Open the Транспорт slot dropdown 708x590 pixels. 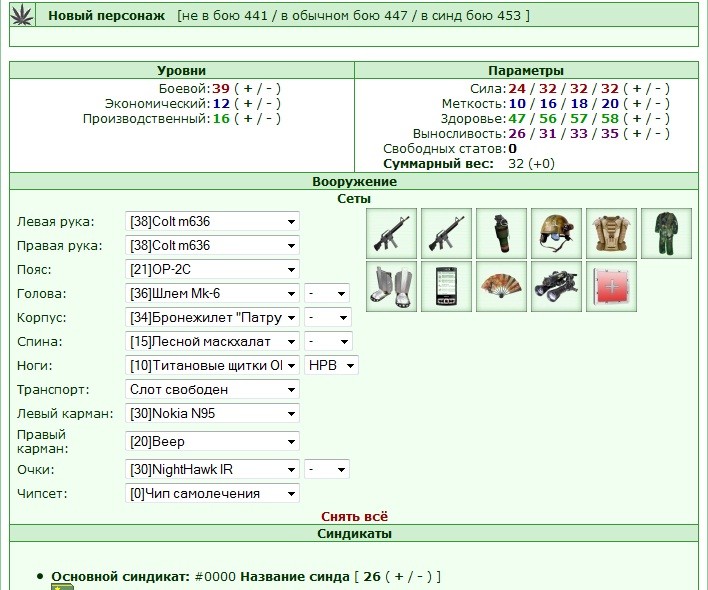pyautogui.click(x=212, y=390)
